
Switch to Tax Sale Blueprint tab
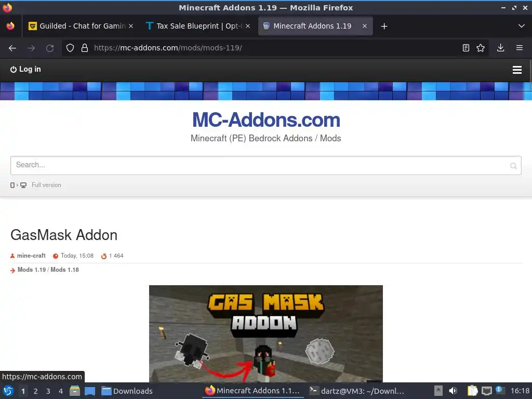(x=198, y=26)
